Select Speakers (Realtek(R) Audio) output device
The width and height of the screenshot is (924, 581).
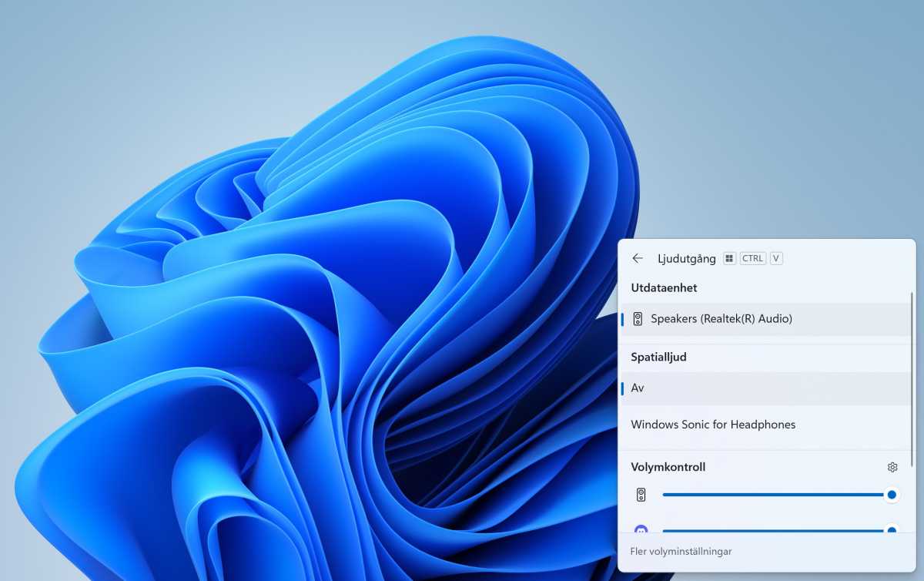click(x=721, y=319)
